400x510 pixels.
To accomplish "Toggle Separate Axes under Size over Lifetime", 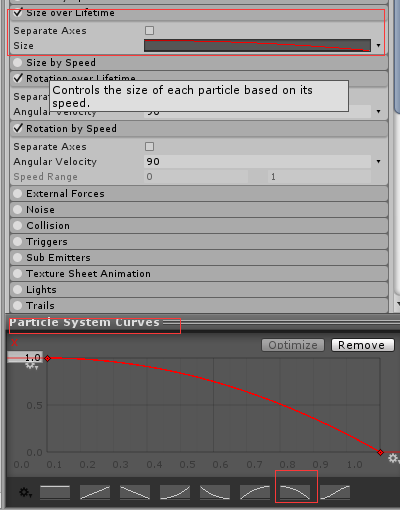I will click(150, 31).
